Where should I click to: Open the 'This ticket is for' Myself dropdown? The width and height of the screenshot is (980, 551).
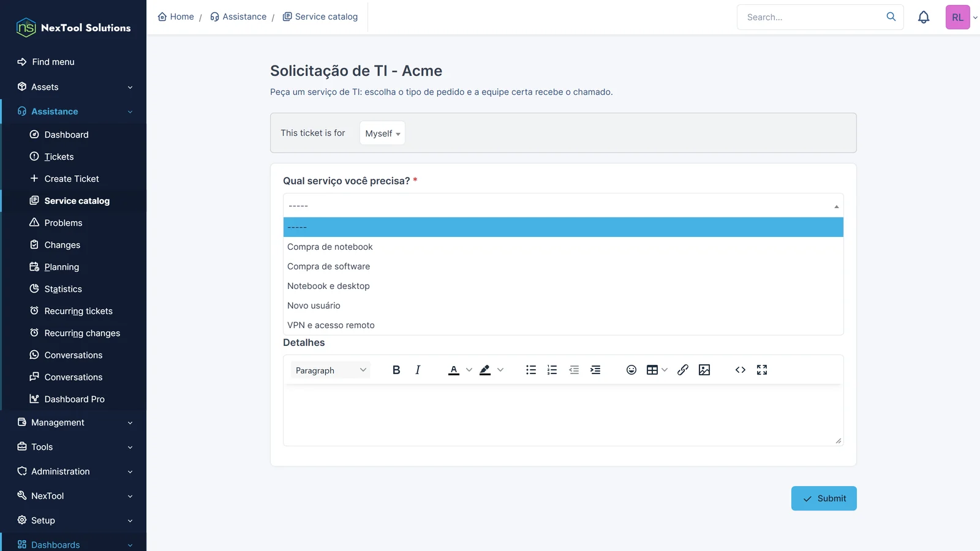(x=382, y=133)
